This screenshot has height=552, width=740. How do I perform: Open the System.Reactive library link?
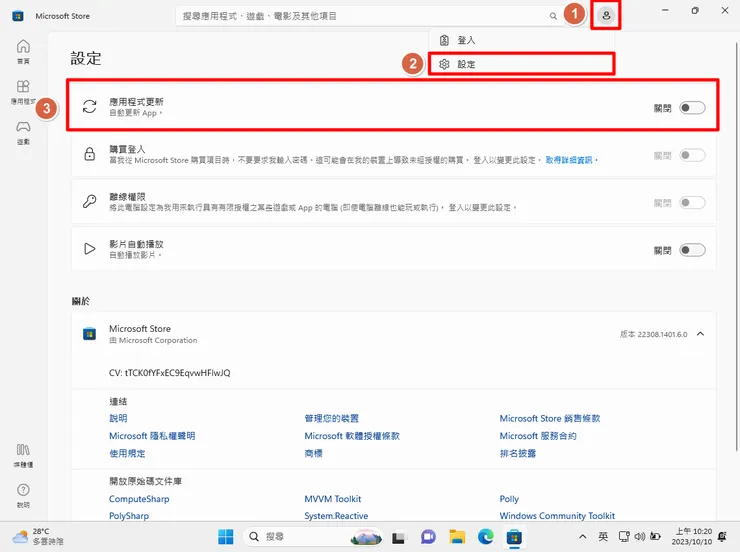[x=336, y=516]
